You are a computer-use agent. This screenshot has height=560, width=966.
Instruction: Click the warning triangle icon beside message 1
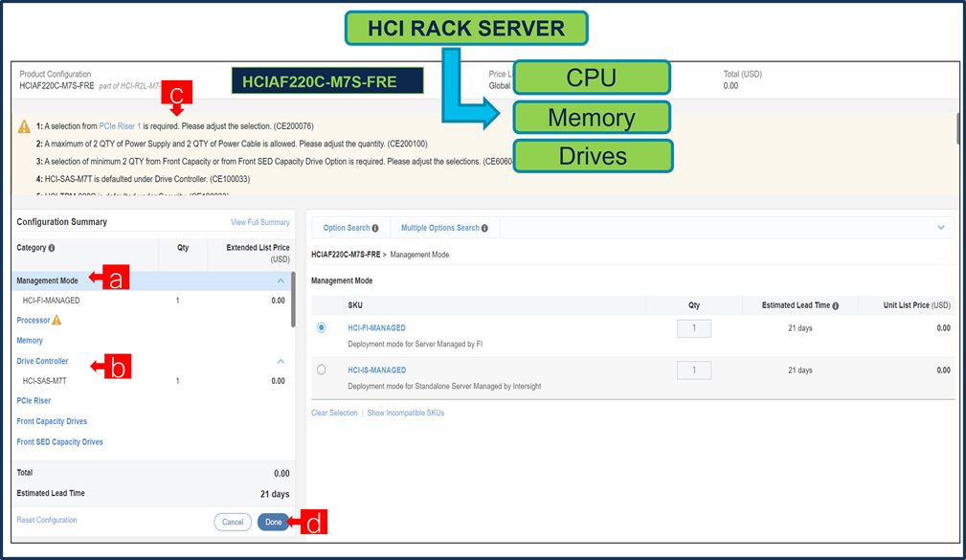[x=24, y=127]
